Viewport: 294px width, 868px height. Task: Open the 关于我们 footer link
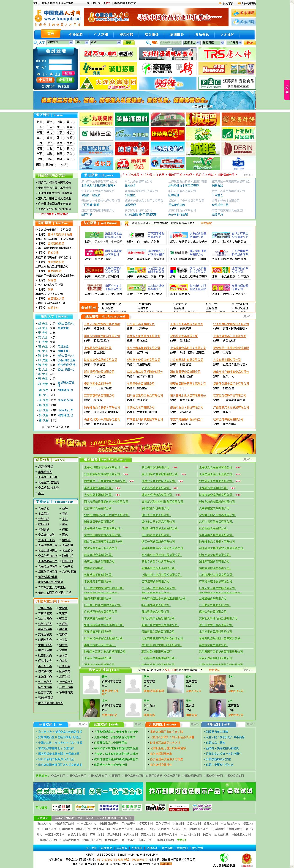point(91,848)
